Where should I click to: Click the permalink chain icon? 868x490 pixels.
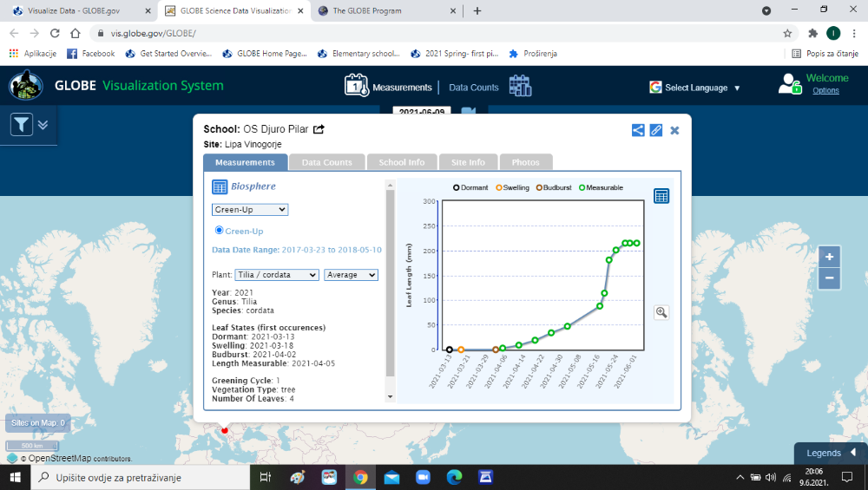tap(656, 130)
